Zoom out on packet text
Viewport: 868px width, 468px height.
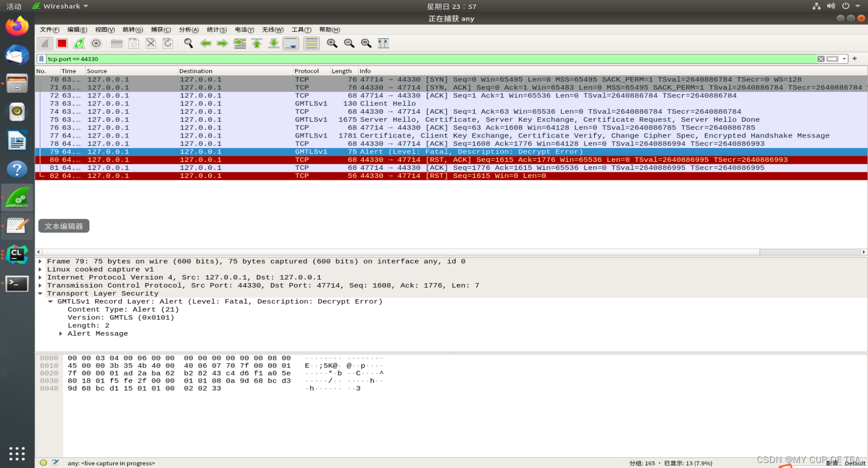pos(349,43)
